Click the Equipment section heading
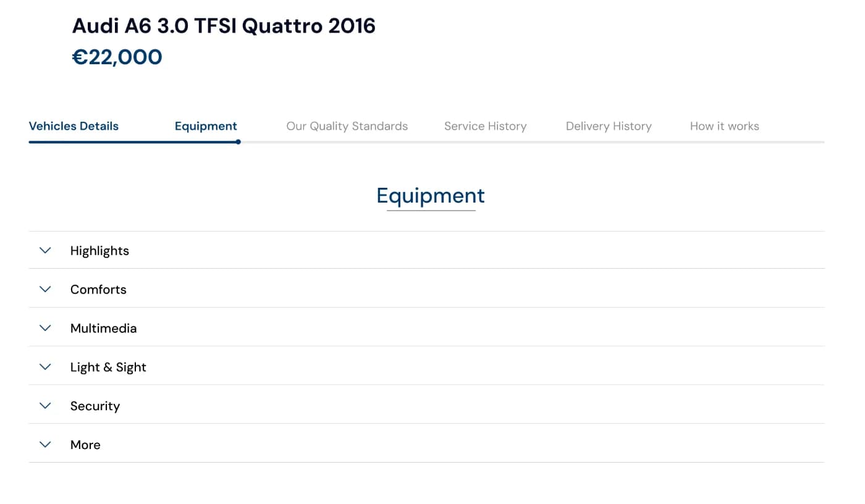This screenshot has height=504, width=865. tap(431, 196)
